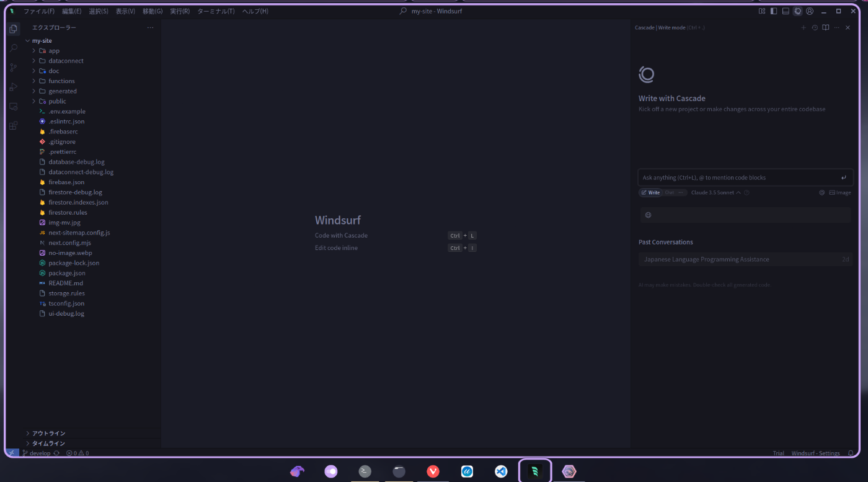Image resolution: width=868 pixels, height=482 pixels.
Task: Switch Cascade to Chat mode
Action: [670, 193]
